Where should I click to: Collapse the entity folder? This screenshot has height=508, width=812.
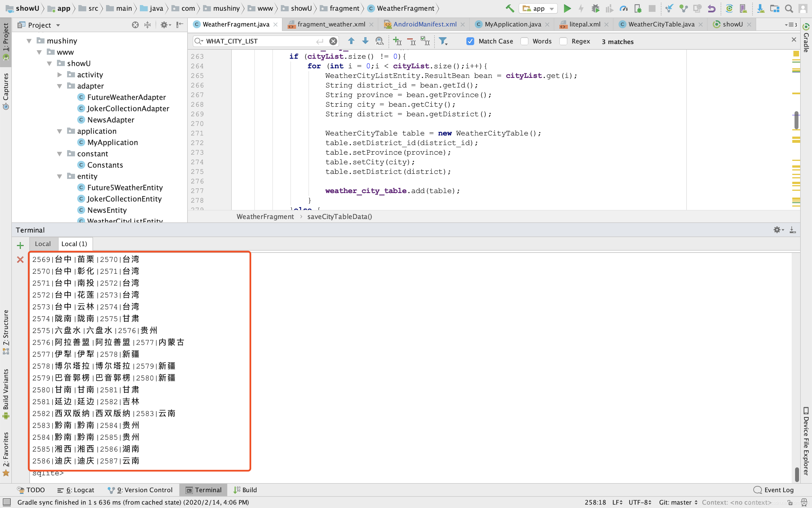coord(59,176)
